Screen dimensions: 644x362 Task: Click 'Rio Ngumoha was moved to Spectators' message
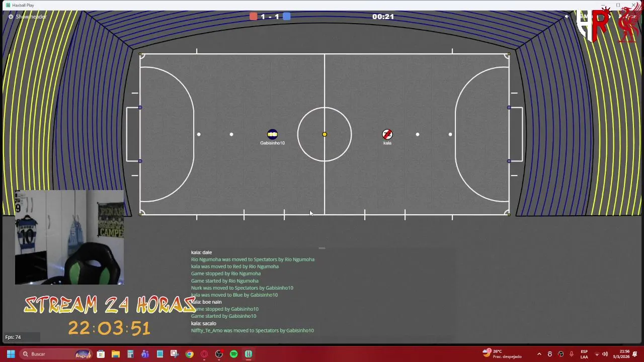[x=253, y=259]
